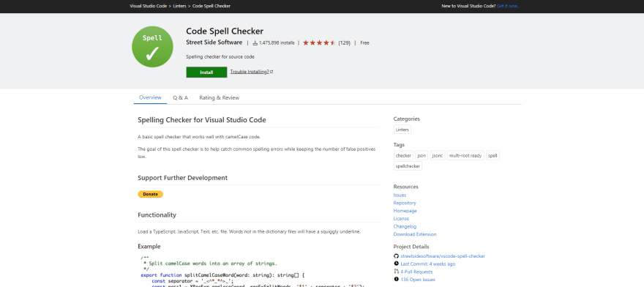
Task: Switch to the Q & A tab
Action: 180,98
